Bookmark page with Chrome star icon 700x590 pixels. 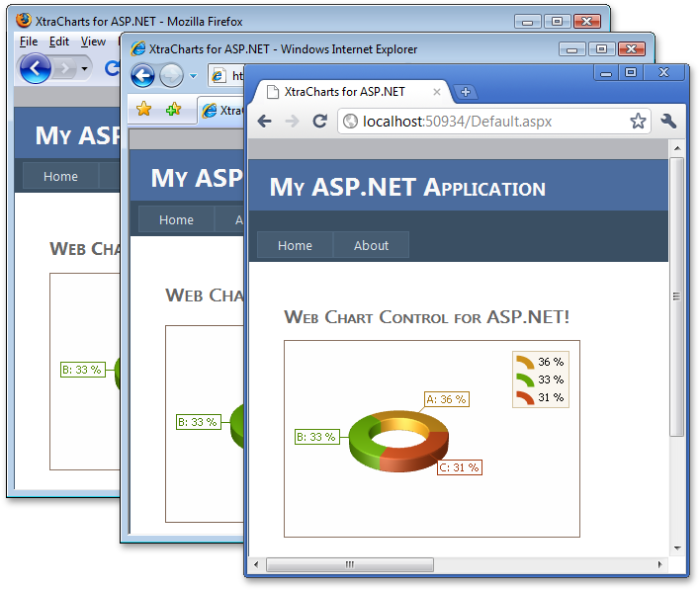tap(638, 121)
